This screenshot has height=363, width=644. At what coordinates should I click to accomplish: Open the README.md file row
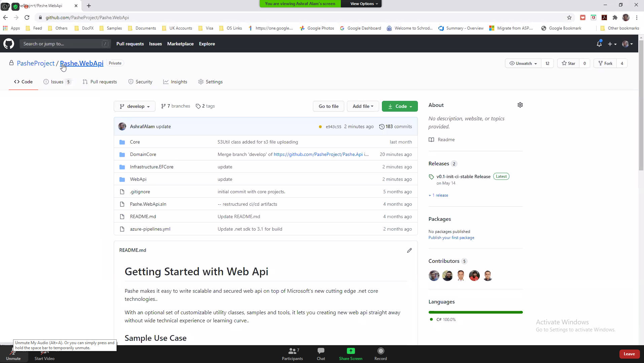point(265,216)
